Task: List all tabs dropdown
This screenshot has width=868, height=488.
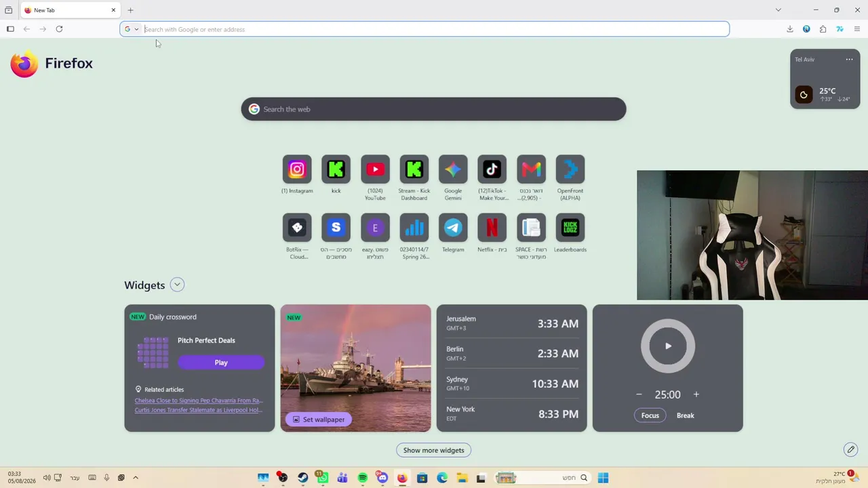Action: 778,10
